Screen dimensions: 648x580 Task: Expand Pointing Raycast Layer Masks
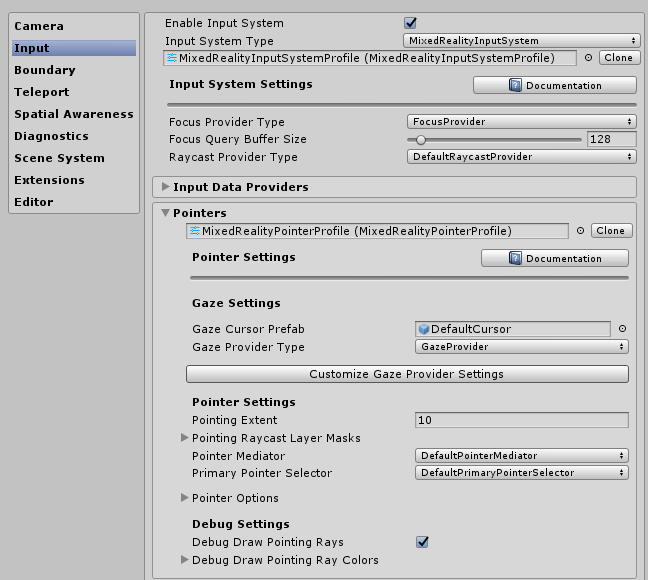[185, 437]
